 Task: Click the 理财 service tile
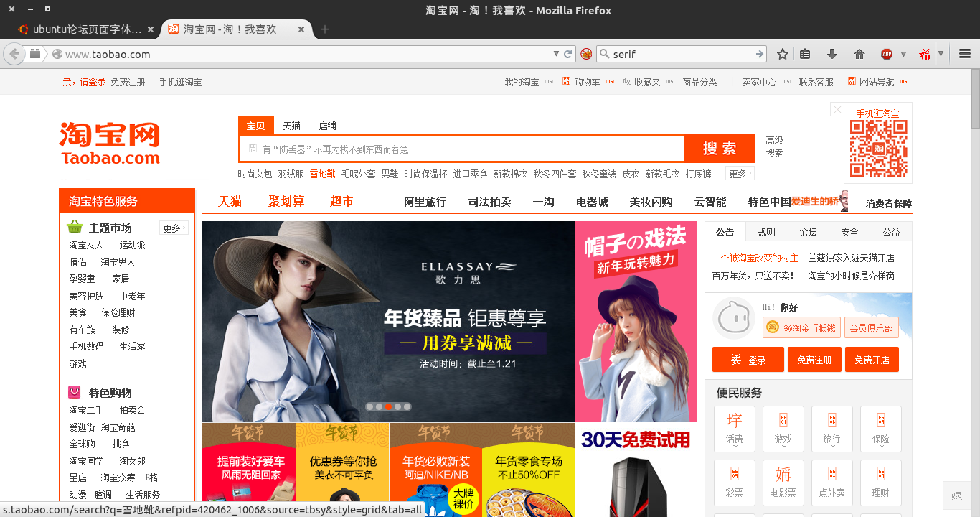pyautogui.click(x=881, y=483)
